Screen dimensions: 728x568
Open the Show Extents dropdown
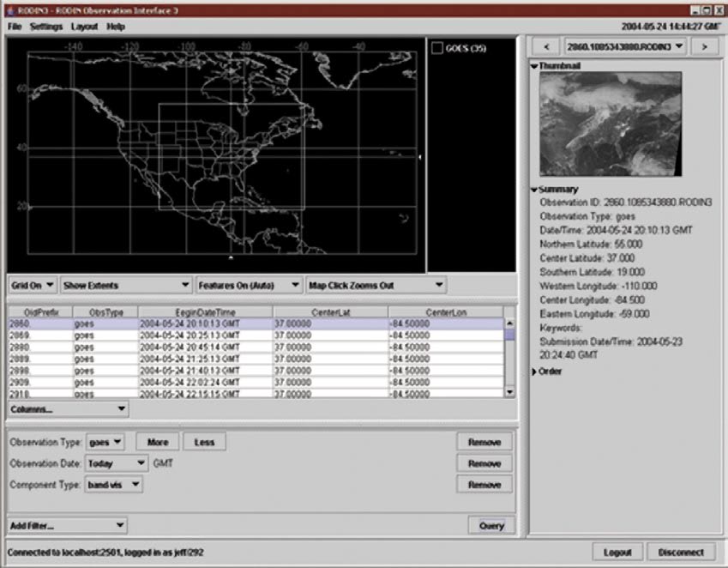126,285
